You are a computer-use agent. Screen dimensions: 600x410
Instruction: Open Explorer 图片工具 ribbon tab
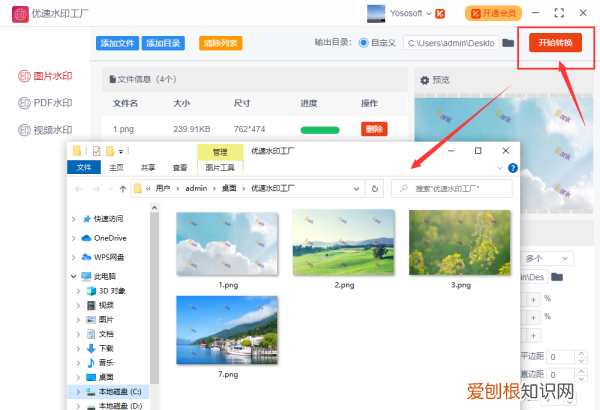220,167
